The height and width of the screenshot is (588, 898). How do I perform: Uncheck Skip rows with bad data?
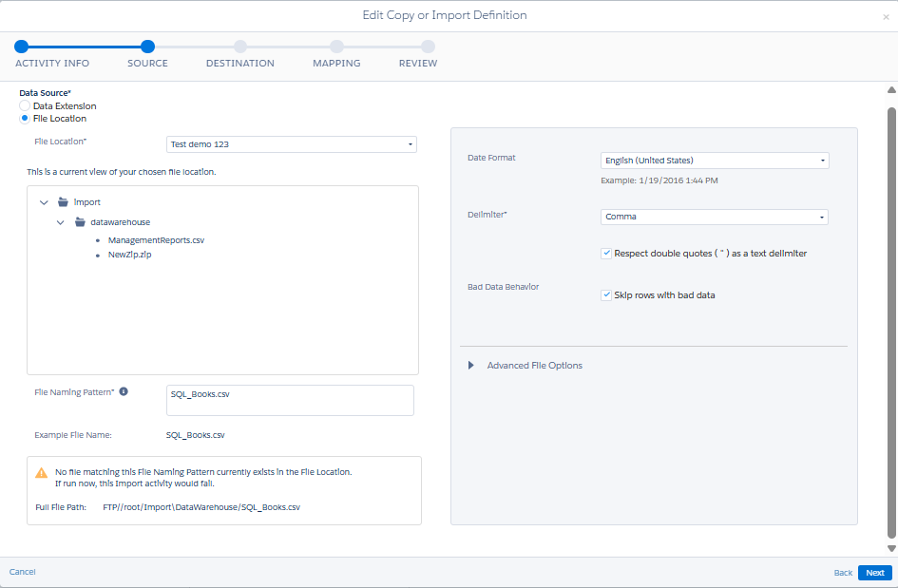pyautogui.click(x=606, y=295)
